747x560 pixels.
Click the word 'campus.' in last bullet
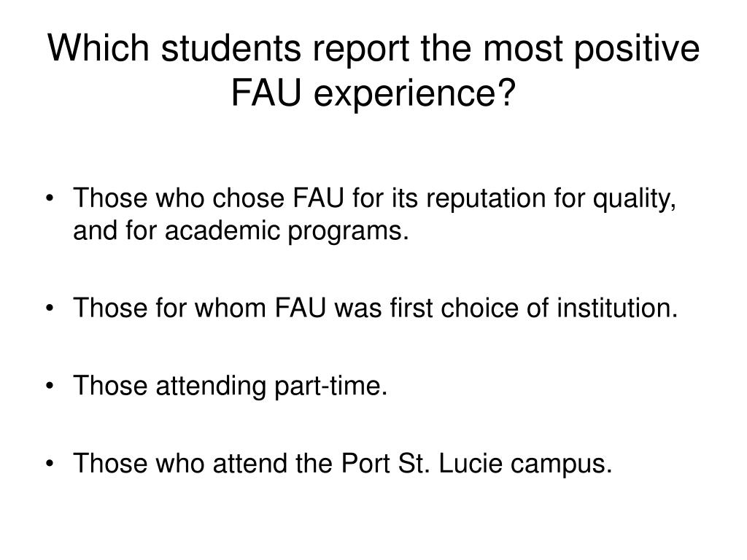click(561, 464)
